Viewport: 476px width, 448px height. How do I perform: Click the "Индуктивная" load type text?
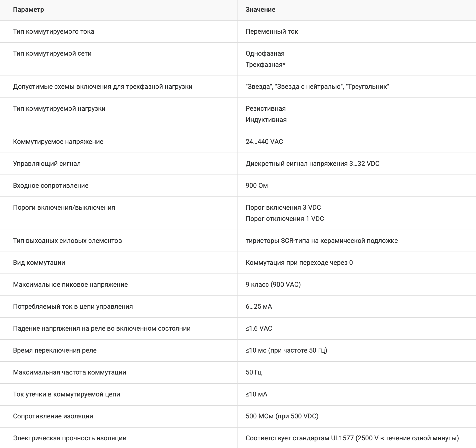(x=266, y=120)
